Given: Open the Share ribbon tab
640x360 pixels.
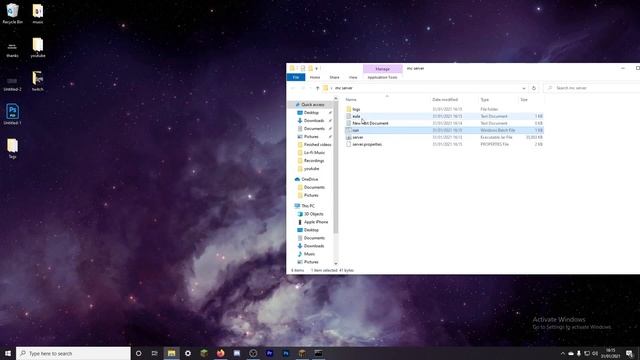Looking at the screenshot, I should point(334,77).
